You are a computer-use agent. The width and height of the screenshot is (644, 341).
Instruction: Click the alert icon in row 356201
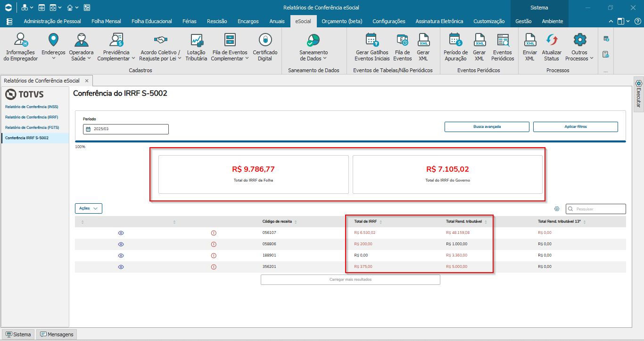[214, 267]
